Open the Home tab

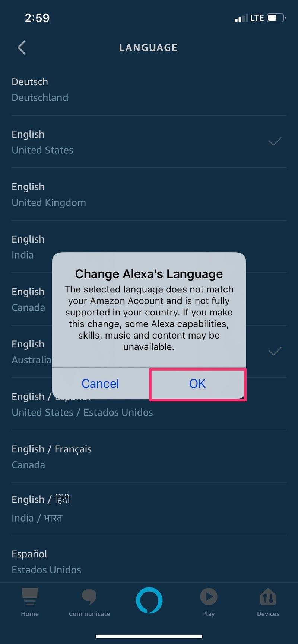point(30,602)
